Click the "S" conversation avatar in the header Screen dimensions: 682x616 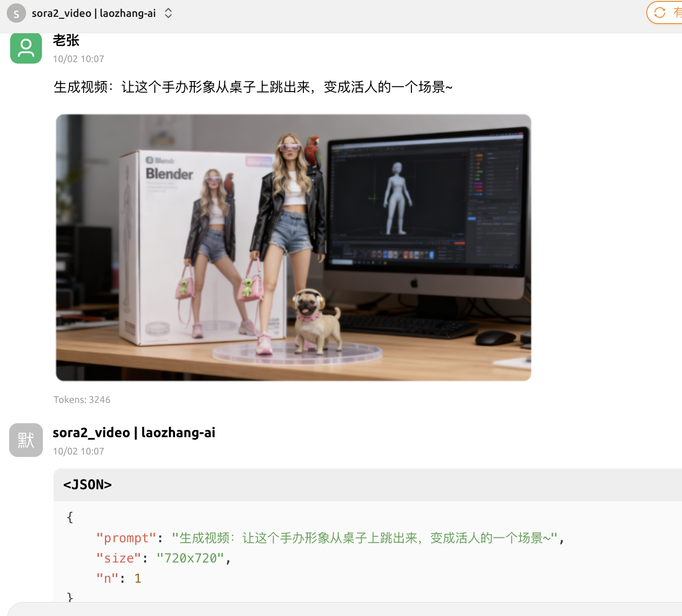click(16, 13)
